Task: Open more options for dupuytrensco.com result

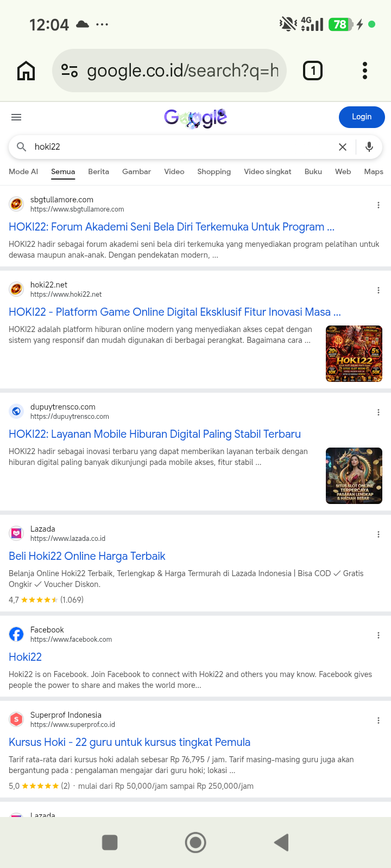Action: click(379, 412)
